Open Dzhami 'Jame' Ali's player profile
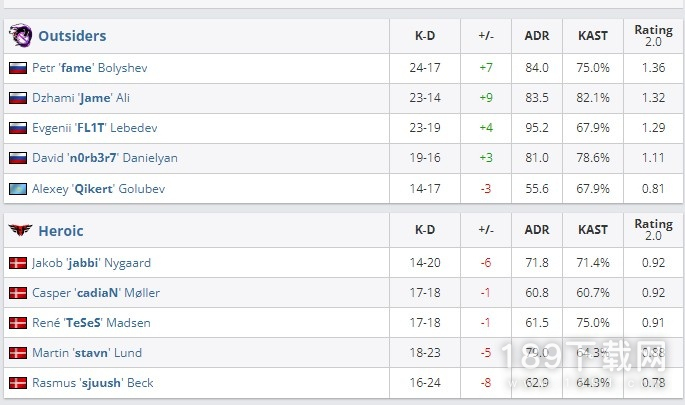 click(81, 97)
